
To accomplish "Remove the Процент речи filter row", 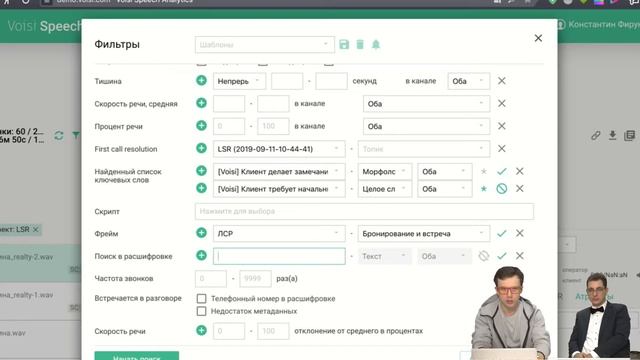I will tap(502, 126).
